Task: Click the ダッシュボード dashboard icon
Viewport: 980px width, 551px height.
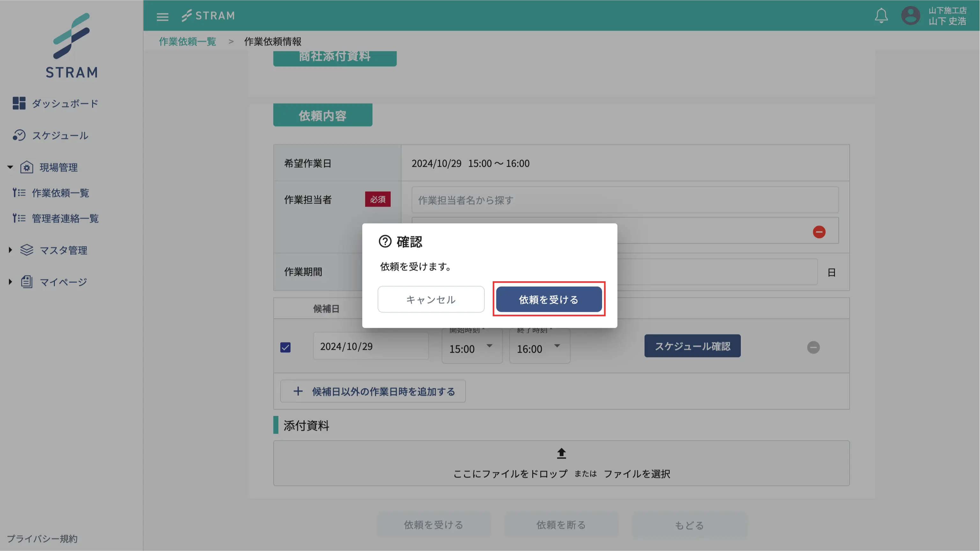Action: pyautogui.click(x=19, y=103)
